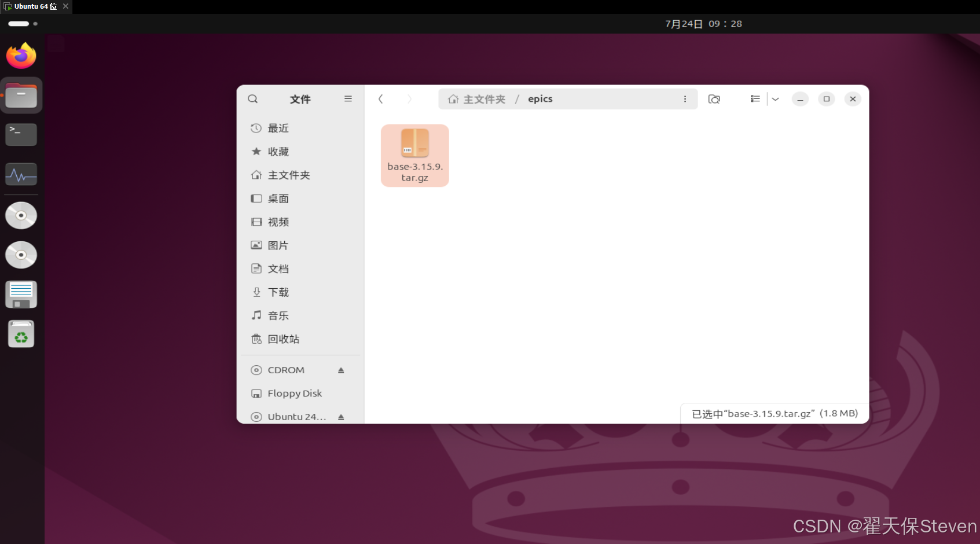980x544 pixels.
Task: Select base-3.15.9.tar.gz archive file
Action: coord(415,156)
